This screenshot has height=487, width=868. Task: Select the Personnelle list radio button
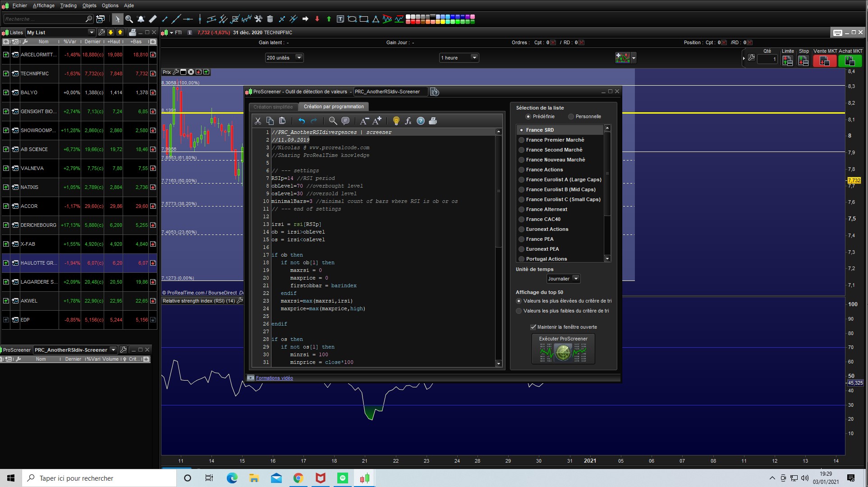pyautogui.click(x=571, y=116)
